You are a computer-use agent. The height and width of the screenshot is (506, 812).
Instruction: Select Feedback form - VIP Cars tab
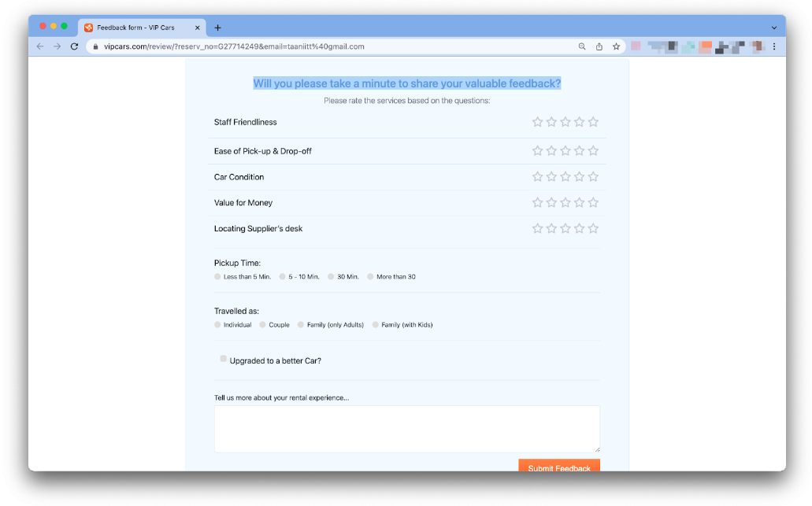point(142,28)
